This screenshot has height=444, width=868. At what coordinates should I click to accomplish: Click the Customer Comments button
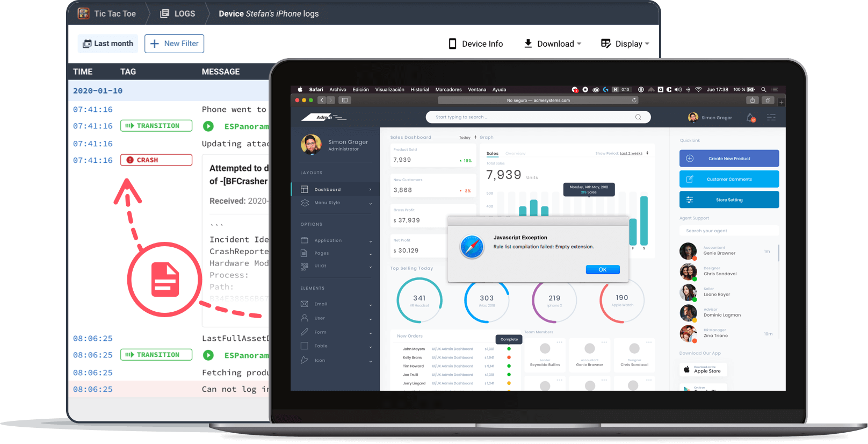[x=729, y=179]
